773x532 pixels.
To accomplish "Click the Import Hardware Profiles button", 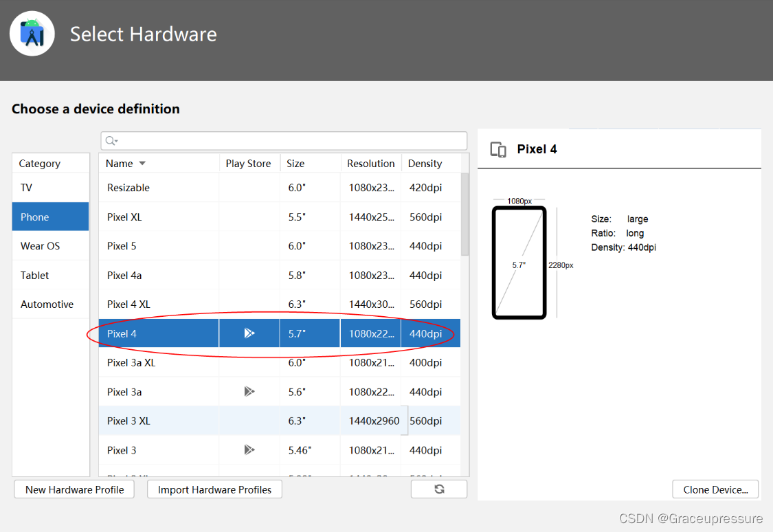I will click(214, 489).
